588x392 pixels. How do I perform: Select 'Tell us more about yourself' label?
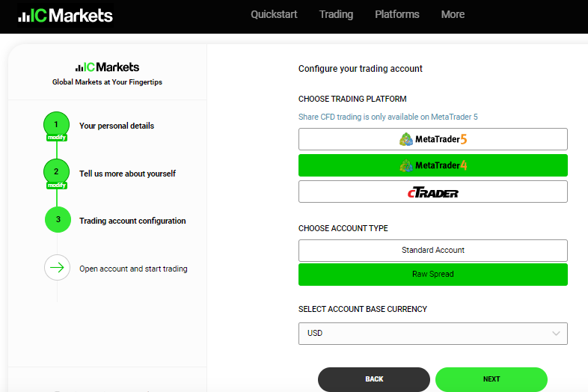pos(127,174)
